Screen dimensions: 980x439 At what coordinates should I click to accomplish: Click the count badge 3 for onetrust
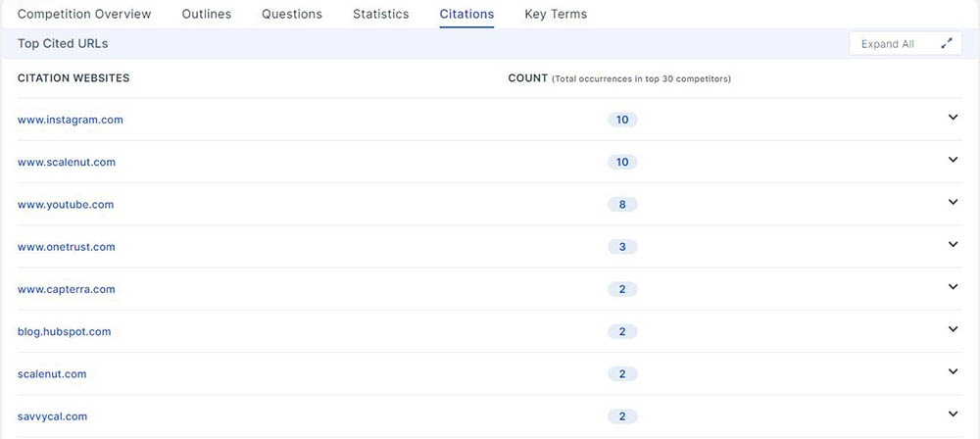point(622,247)
